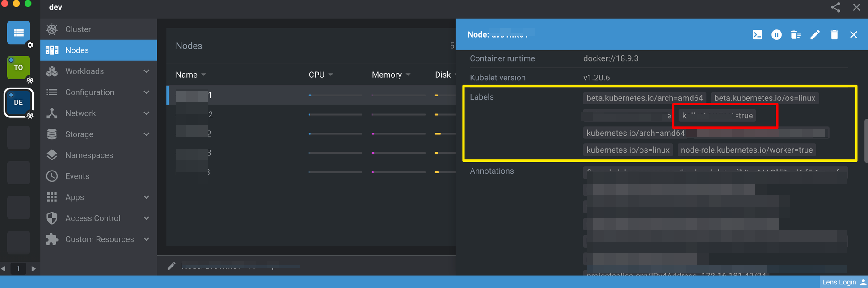Sort nodes by the Memory column

pyautogui.click(x=387, y=75)
